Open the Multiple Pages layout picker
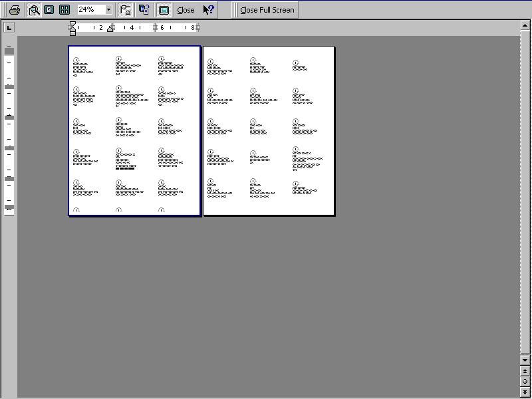 (x=65, y=10)
